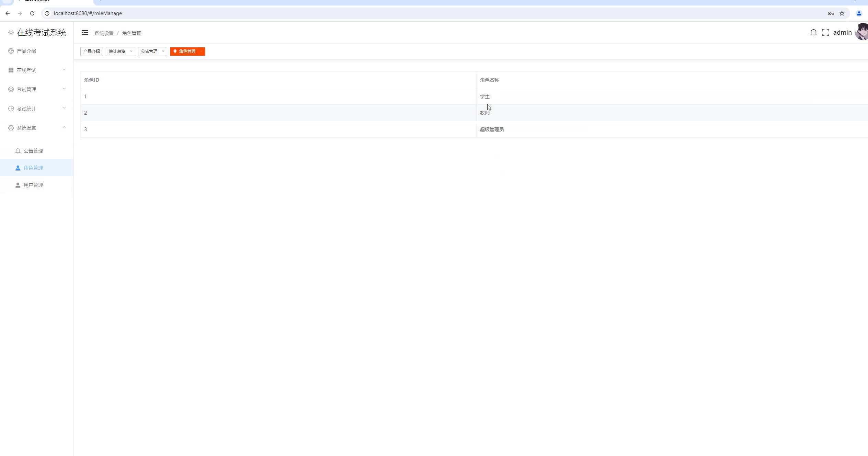Open 公告管理 submenu item

(33, 151)
